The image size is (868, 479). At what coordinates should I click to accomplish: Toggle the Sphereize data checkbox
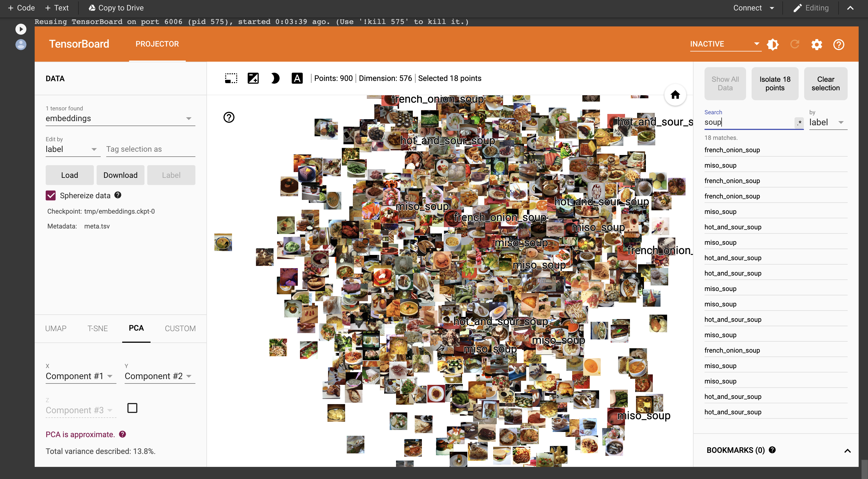click(50, 195)
